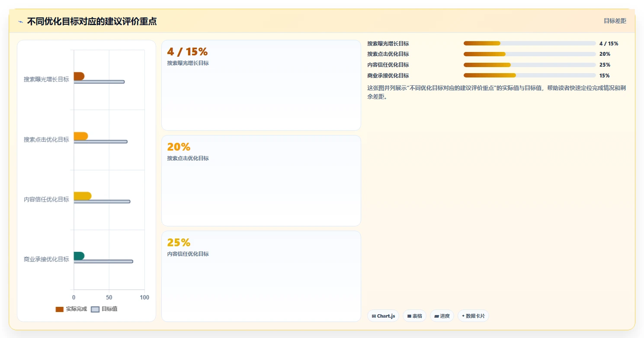Click the description paragraph starting 这张图并列展示

(497, 92)
